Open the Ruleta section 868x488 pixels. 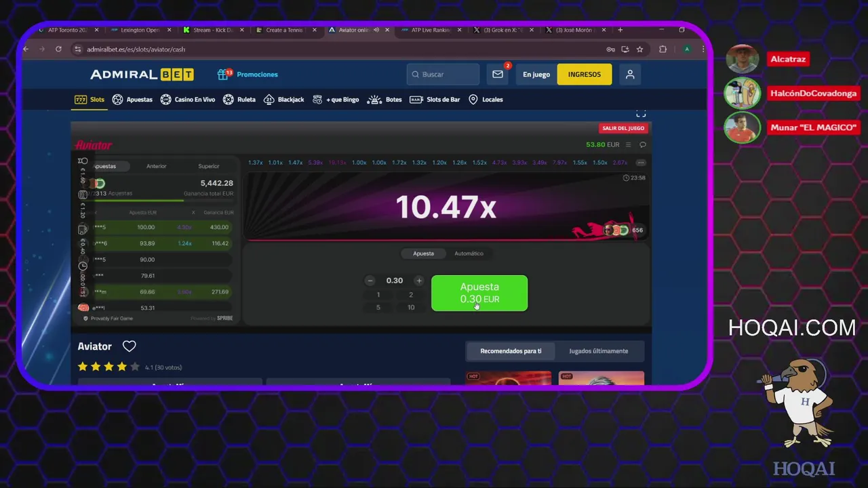(239, 100)
